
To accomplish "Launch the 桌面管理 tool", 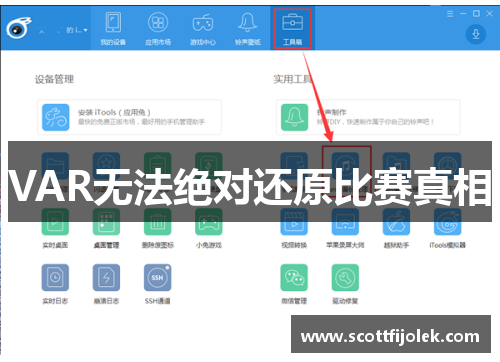I will (106, 228).
